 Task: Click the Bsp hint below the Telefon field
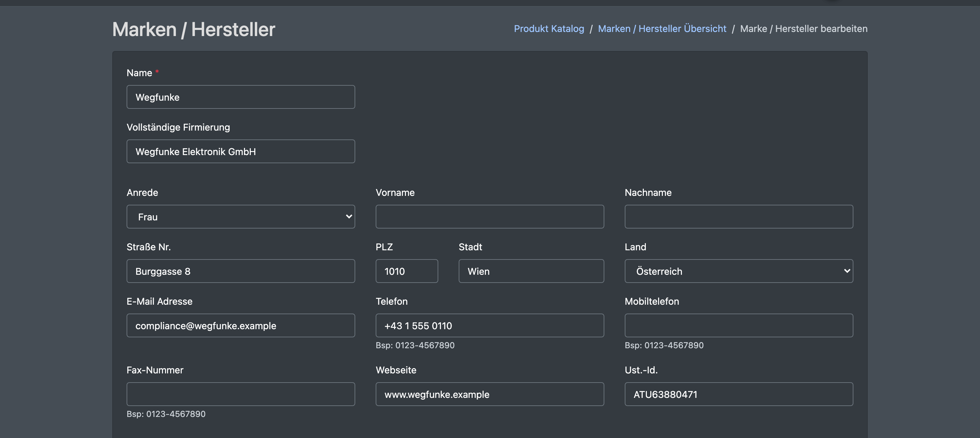click(x=415, y=345)
